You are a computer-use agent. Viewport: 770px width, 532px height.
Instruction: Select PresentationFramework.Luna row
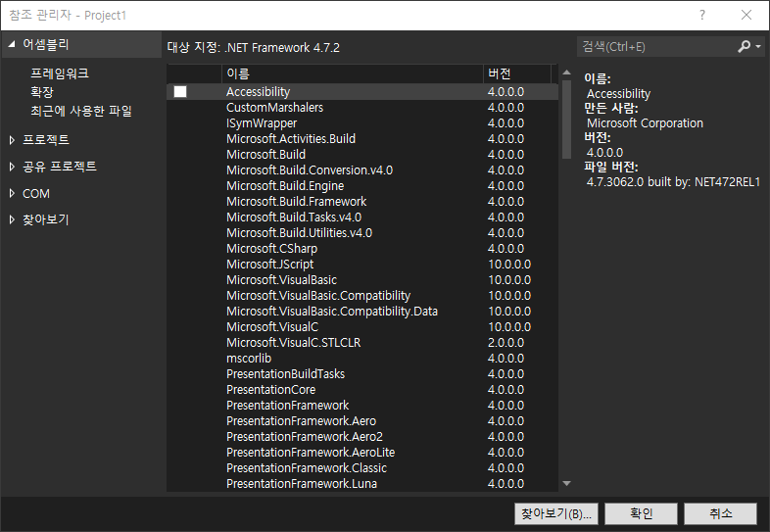click(x=362, y=484)
